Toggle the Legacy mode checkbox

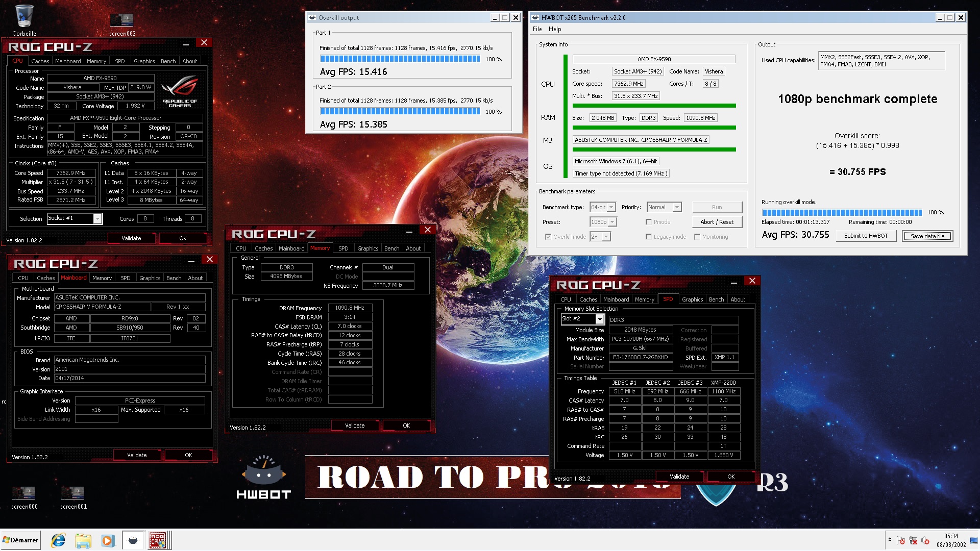click(649, 237)
